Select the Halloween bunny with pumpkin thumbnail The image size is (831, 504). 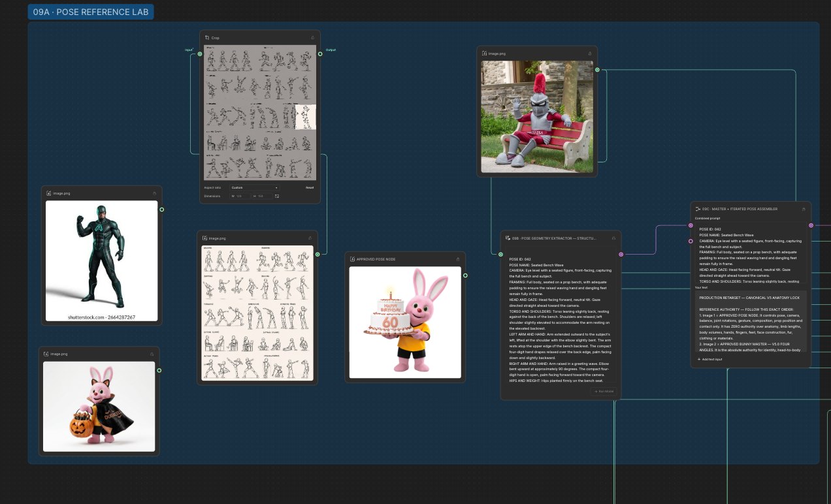pos(99,406)
